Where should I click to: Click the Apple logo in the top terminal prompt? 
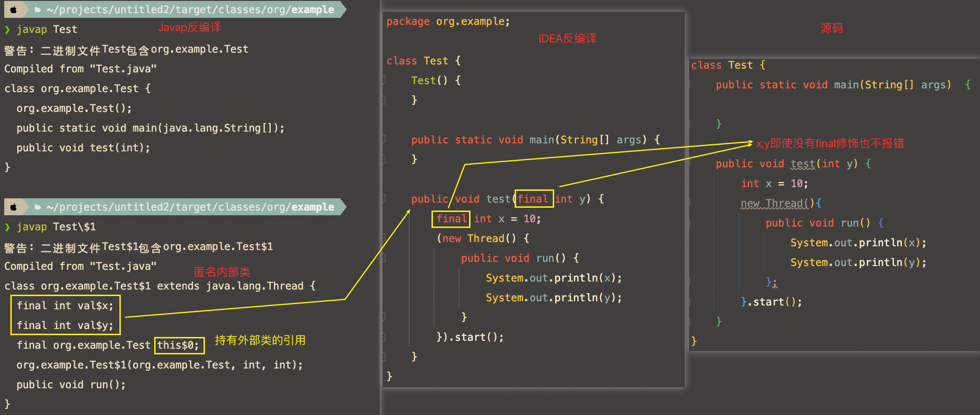click(x=14, y=9)
